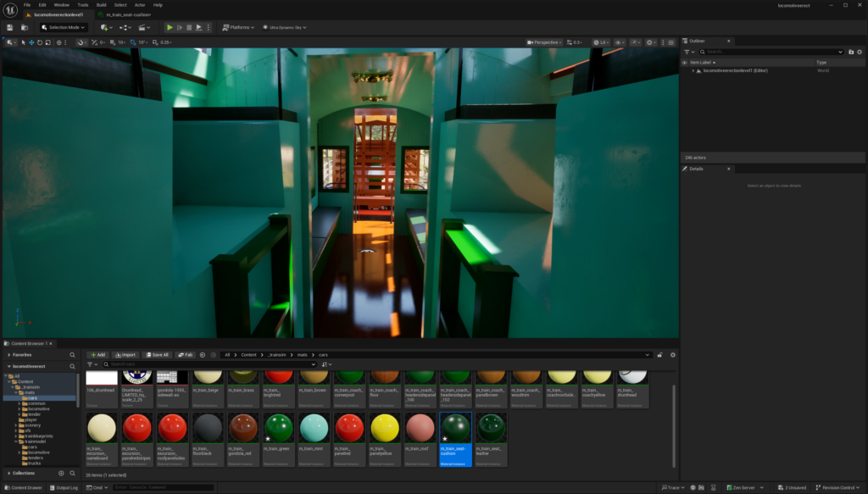Select the translate (move) gizmo tool
This screenshot has width=868, height=494.
pyautogui.click(x=31, y=42)
